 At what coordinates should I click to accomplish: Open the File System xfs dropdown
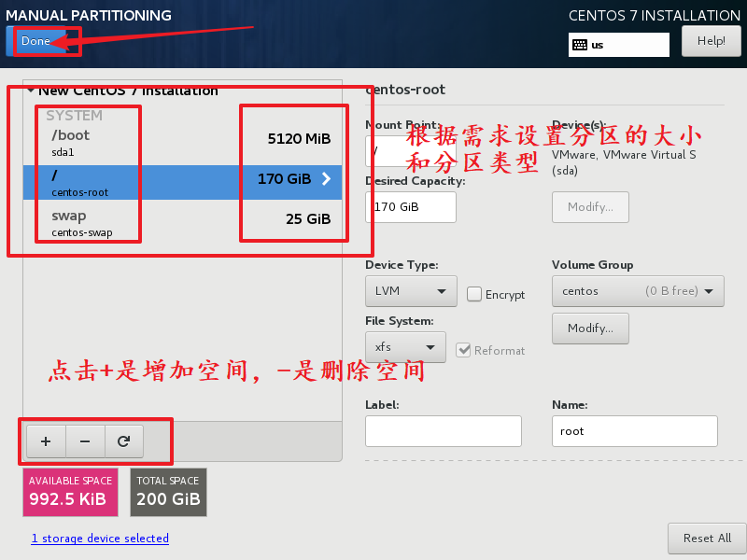(x=405, y=347)
